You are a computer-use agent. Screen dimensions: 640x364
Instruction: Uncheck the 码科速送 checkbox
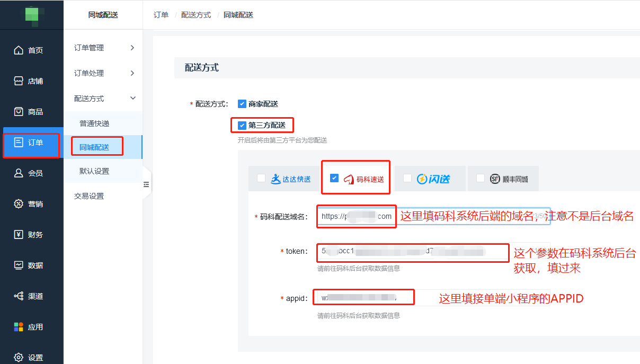[x=334, y=178]
